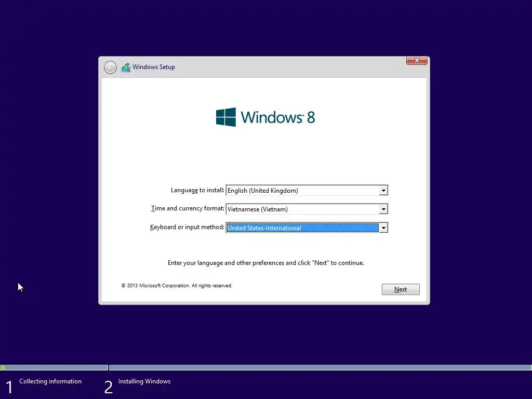532x399 pixels.
Task: Click the Language to install label
Action: pos(197,190)
